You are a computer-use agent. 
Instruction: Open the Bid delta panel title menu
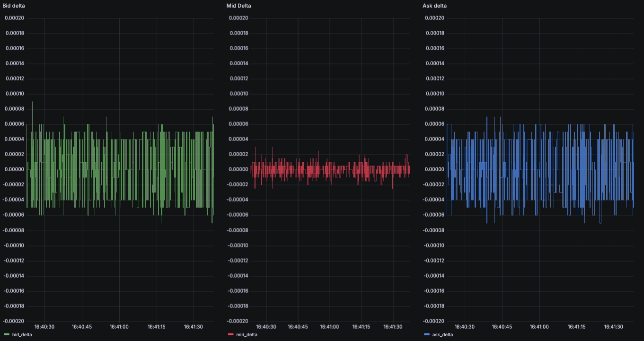14,6
